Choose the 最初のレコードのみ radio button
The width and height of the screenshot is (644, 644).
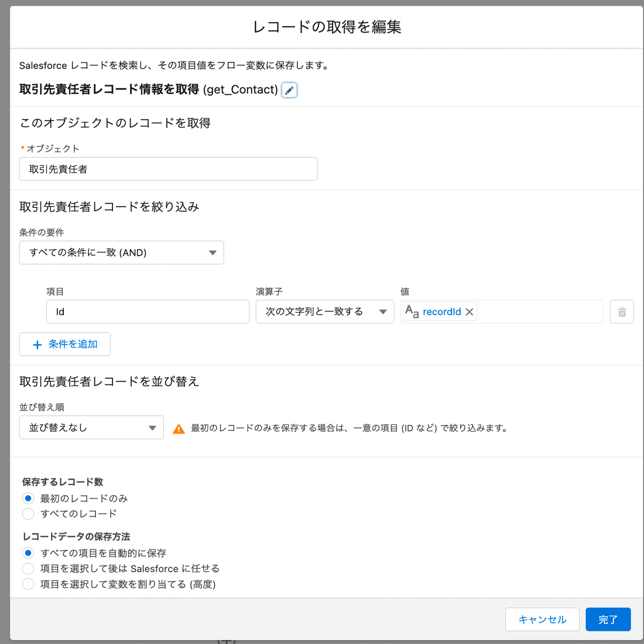[28, 498]
